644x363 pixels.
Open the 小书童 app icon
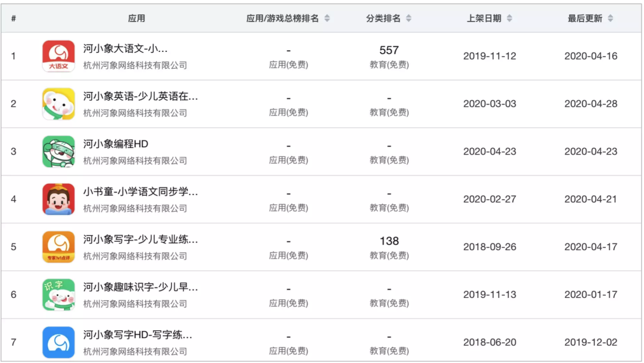click(x=58, y=199)
